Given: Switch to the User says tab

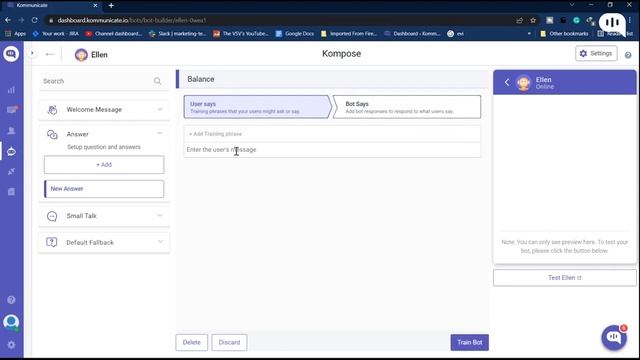Looking at the screenshot, I should [x=258, y=107].
